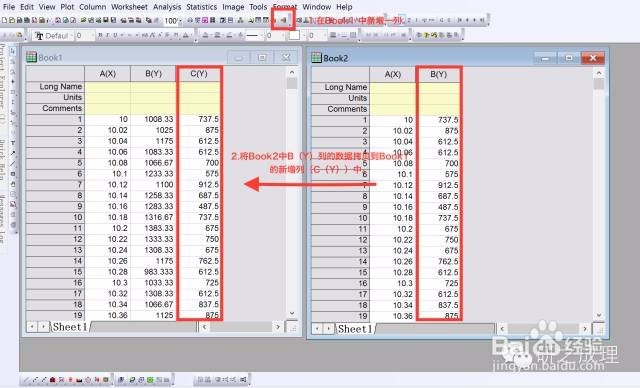Open the Tools menu

coord(258,7)
